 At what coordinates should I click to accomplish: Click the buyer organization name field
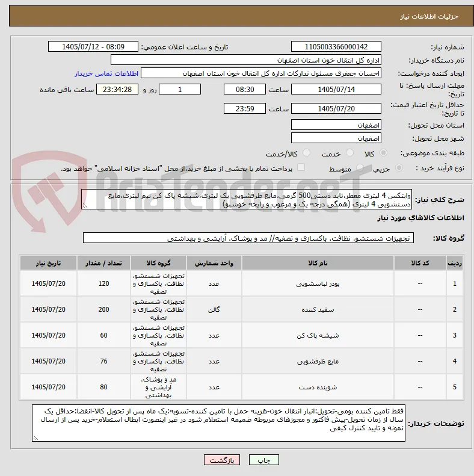pos(246,60)
